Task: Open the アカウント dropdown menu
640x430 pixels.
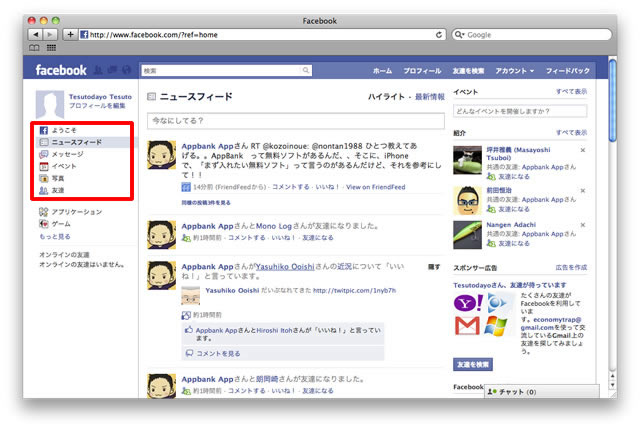Action: pos(514,71)
